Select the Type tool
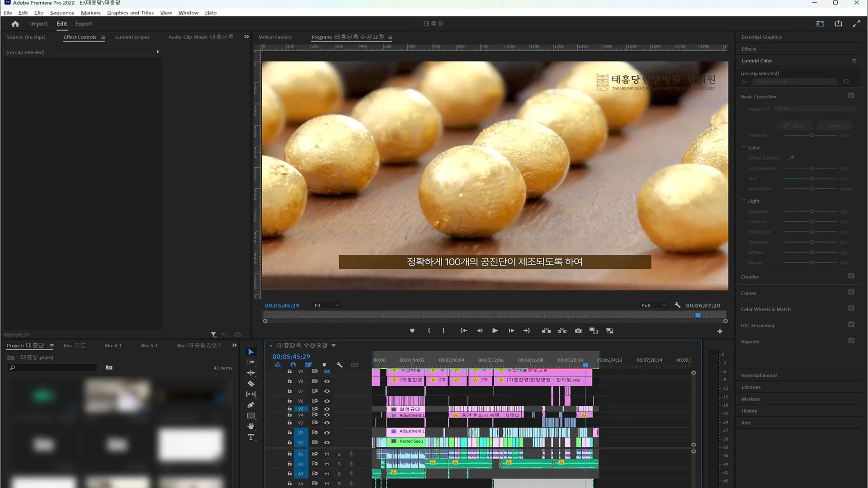 coord(251,437)
